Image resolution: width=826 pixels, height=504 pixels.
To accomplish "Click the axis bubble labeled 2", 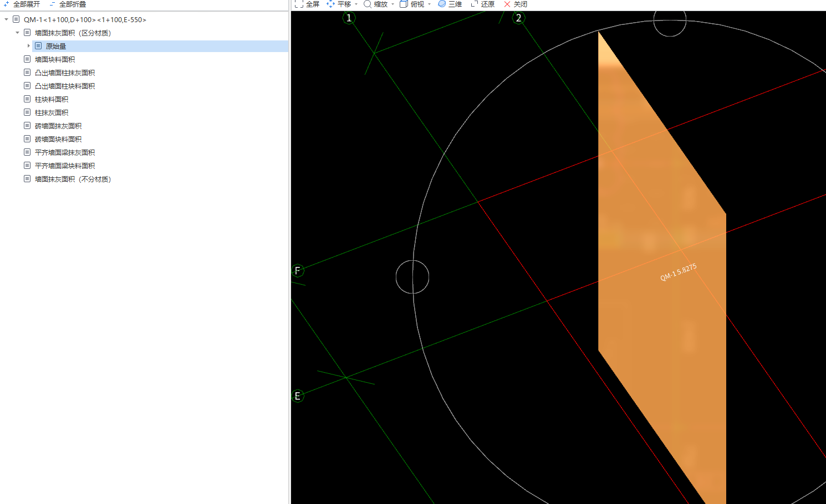I will coord(518,18).
